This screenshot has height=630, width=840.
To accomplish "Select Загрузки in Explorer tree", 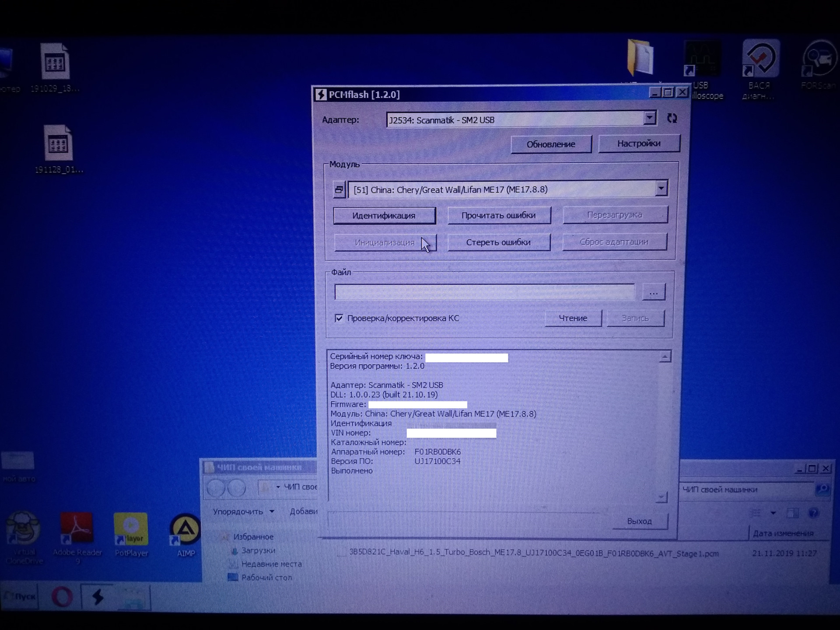I will [258, 550].
